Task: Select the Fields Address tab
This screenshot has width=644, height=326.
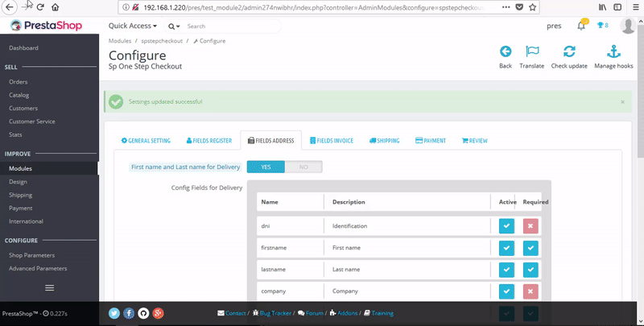Action: pyautogui.click(x=271, y=140)
